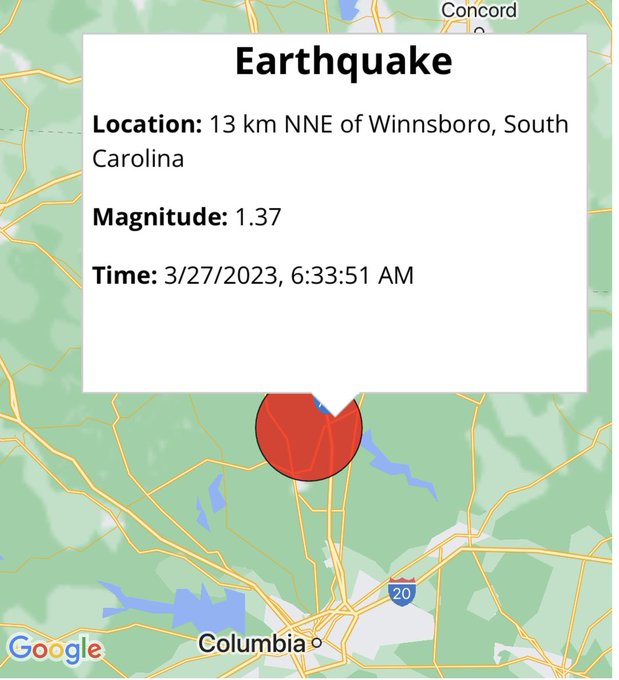Select the Concord city label
The height and width of the screenshot is (680, 619).
[479, 10]
